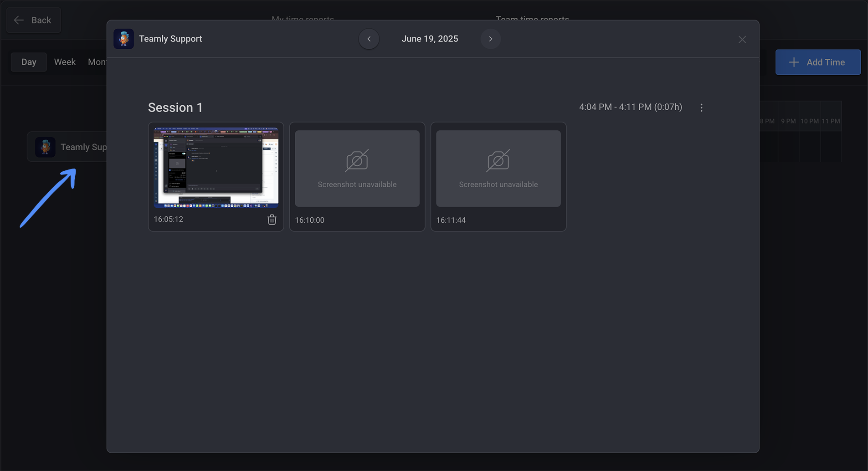868x471 pixels.
Task: Click the Session 1 heading
Action: pos(175,108)
